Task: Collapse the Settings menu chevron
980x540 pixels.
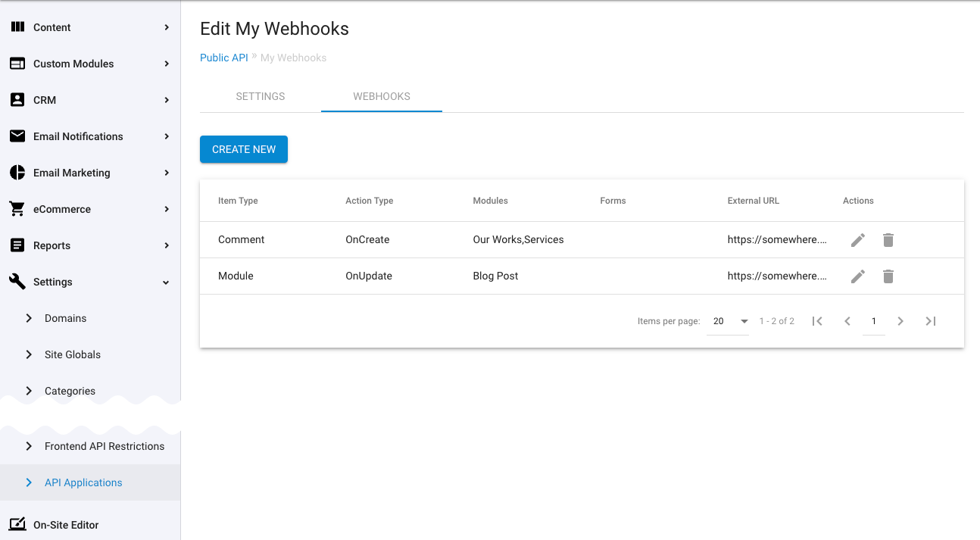Action: [167, 282]
